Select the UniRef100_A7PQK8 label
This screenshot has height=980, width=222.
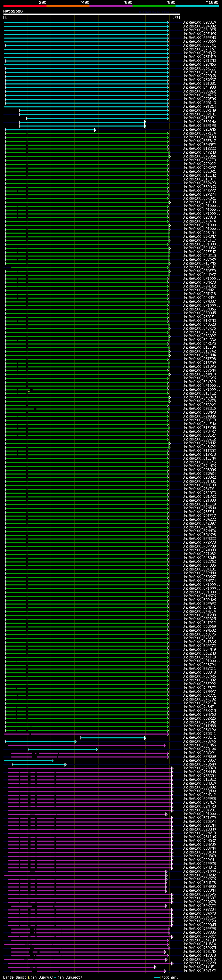click(x=199, y=76)
